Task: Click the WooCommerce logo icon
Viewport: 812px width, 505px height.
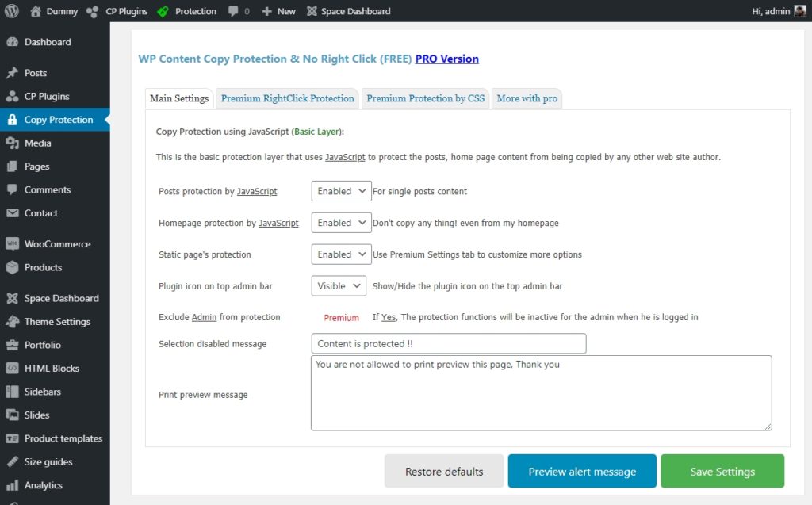Action: (x=13, y=244)
